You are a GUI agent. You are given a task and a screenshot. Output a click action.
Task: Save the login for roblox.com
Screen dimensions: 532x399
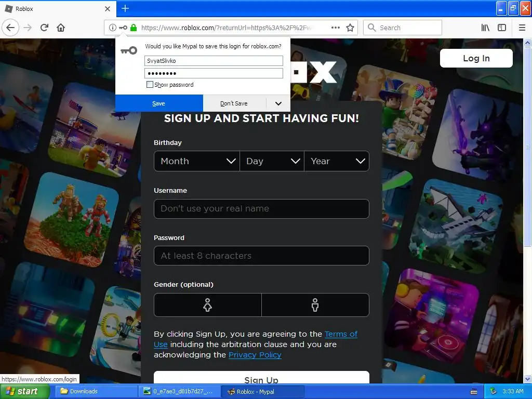click(x=159, y=103)
